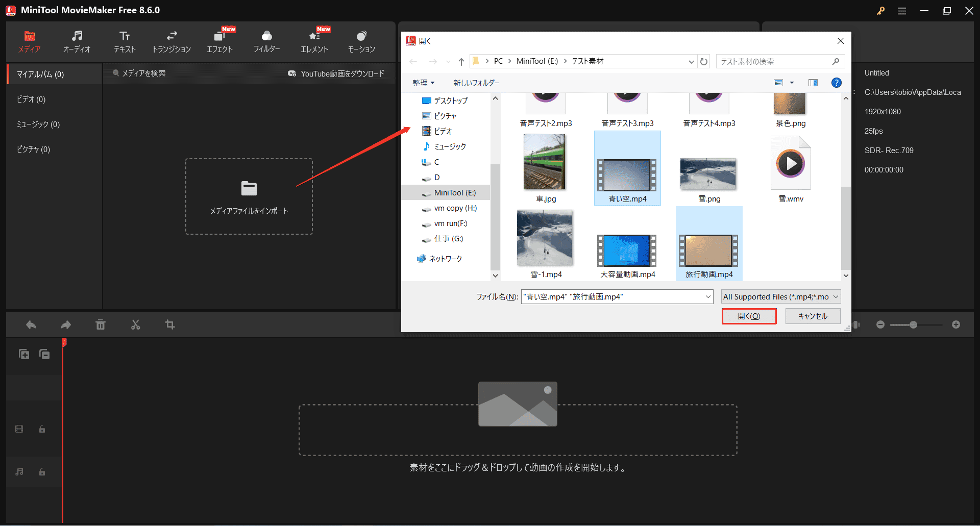Open the エフェクト panel
This screenshot has width=980, height=526.
point(219,41)
